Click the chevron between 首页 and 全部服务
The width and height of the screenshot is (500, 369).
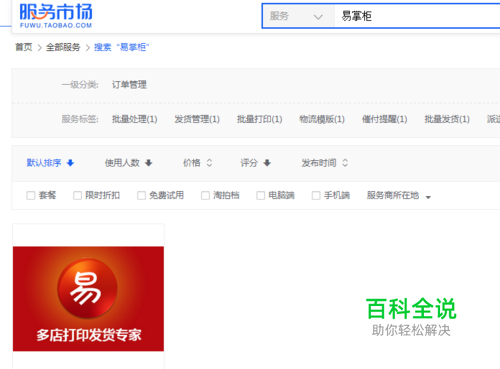click(x=39, y=48)
